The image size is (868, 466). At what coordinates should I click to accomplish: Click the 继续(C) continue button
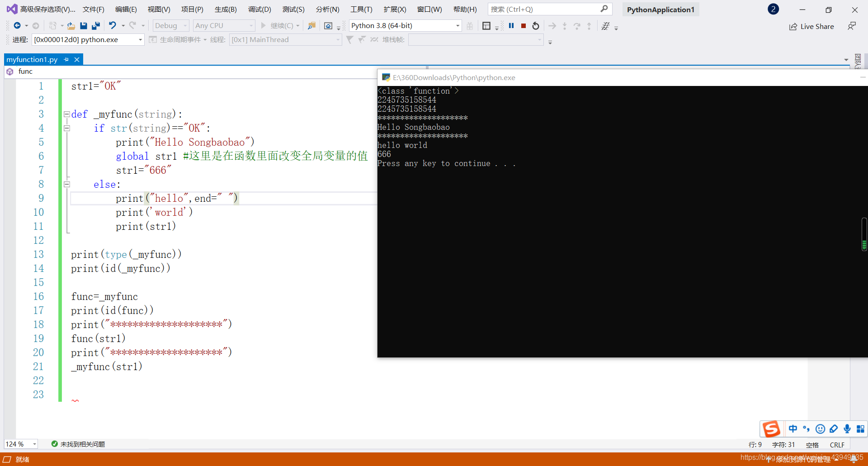tap(277, 26)
